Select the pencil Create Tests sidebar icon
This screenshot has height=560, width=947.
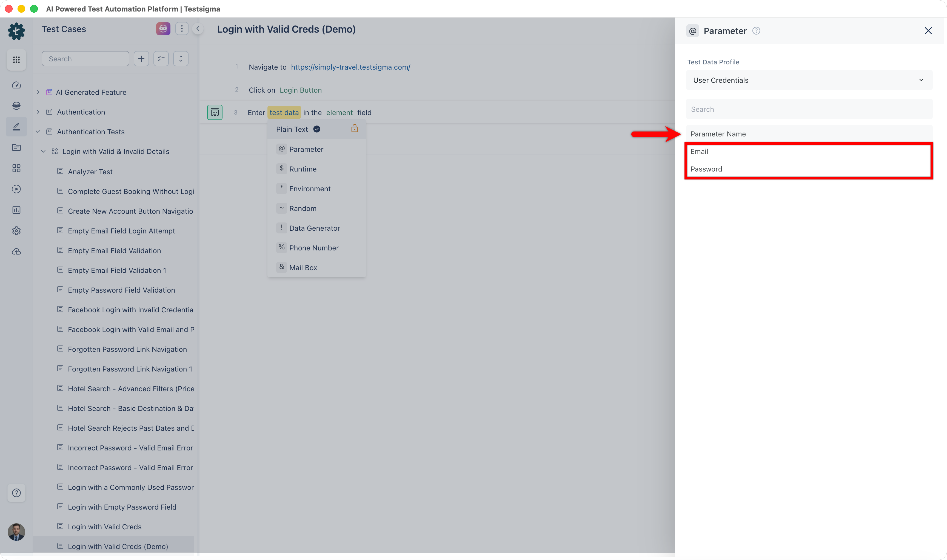[x=16, y=126]
